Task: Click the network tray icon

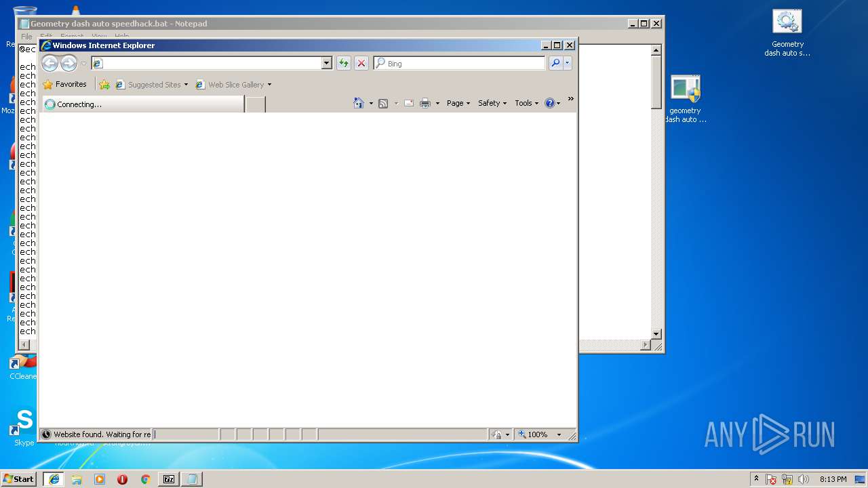Action: coord(787,479)
